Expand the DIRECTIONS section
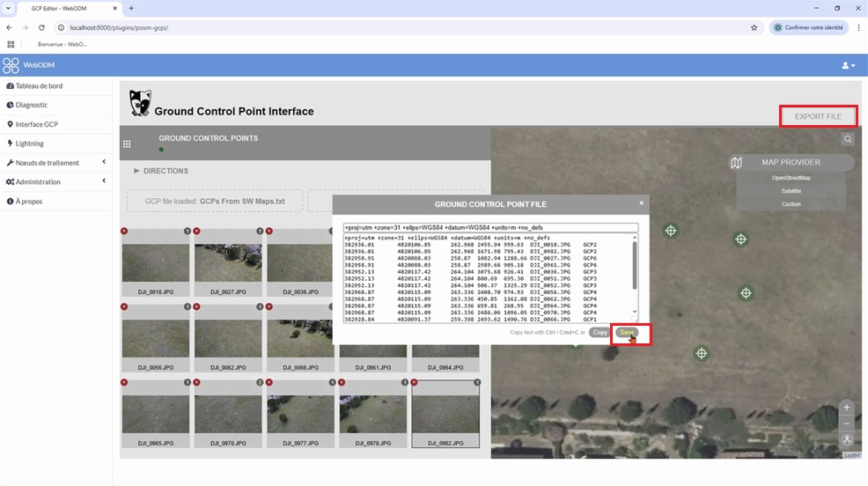868x486 pixels. pos(161,171)
